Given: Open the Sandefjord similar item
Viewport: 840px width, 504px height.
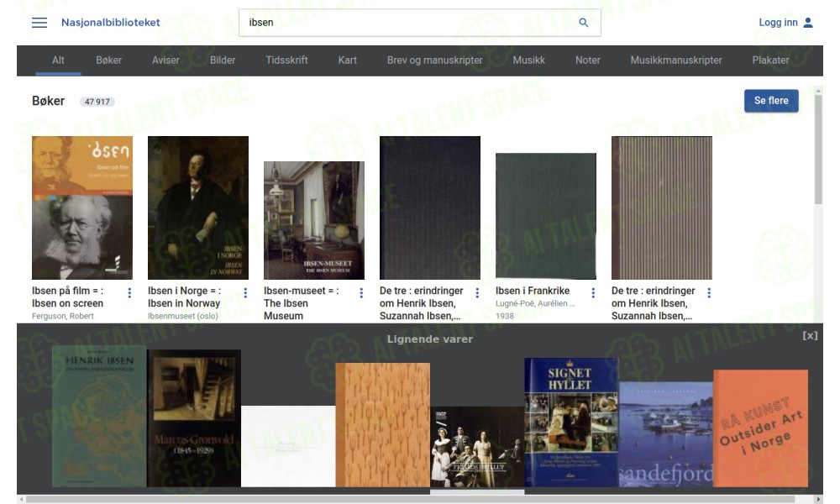Looking at the screenshot, I should click(666, 434).
